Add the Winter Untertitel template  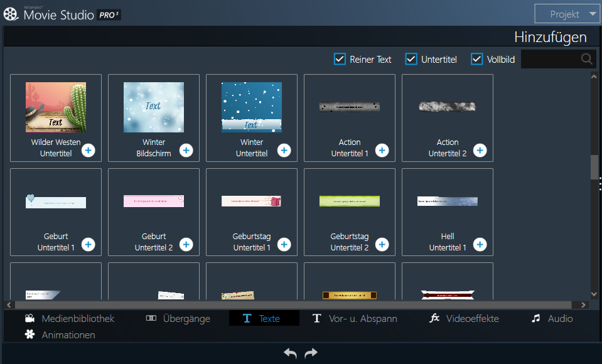coord(284,151)
